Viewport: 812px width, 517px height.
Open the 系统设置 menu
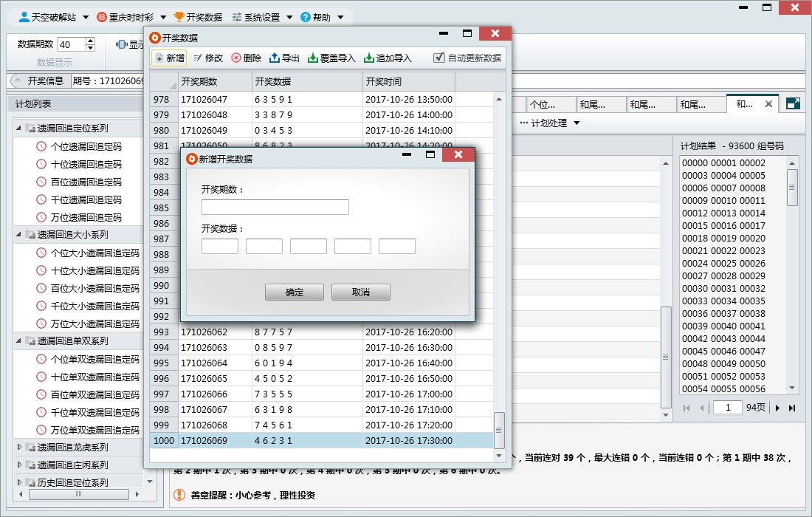(x=261, y=17)
